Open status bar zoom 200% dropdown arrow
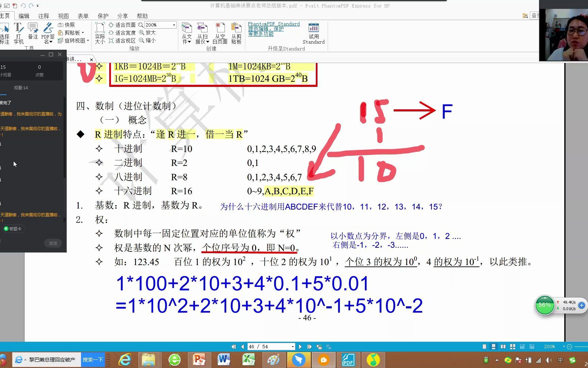Screen dimensions: 588x368 click(564, 347)
